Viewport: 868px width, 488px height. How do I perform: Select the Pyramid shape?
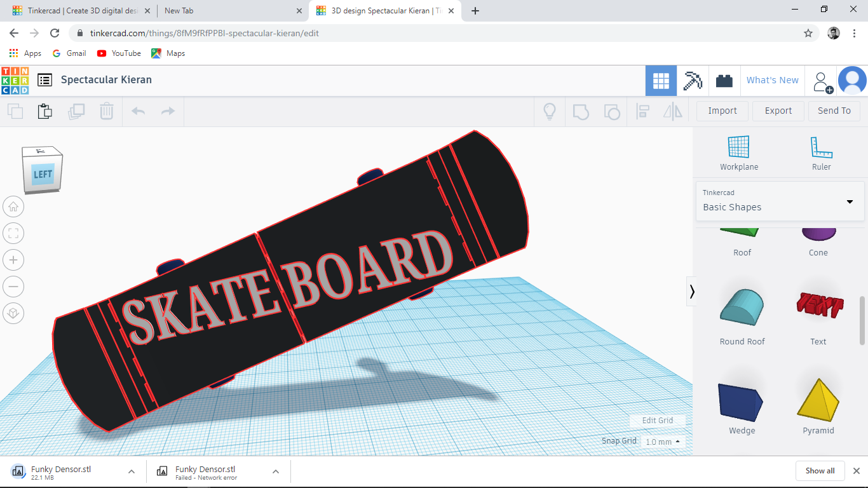818,406
